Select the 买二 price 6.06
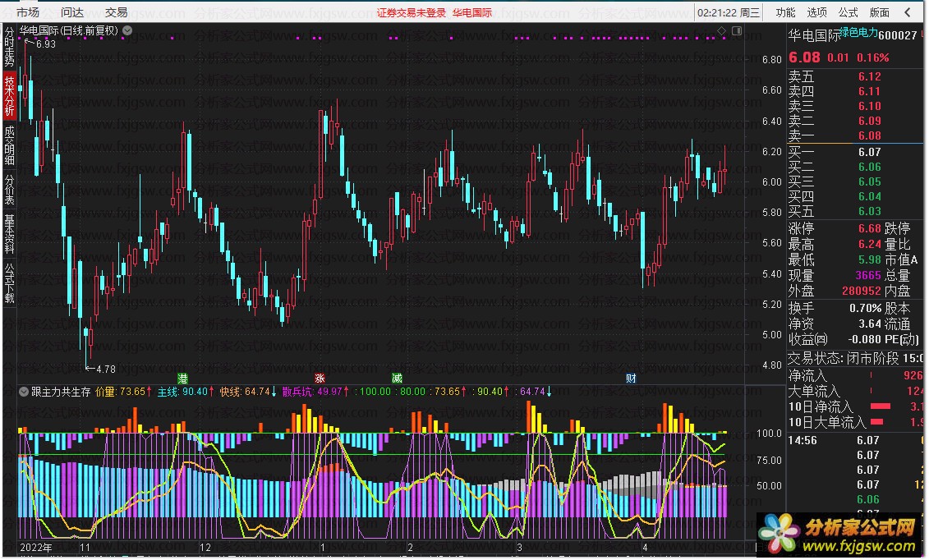This screenshot has width=929, height=560. pos(869,167)
